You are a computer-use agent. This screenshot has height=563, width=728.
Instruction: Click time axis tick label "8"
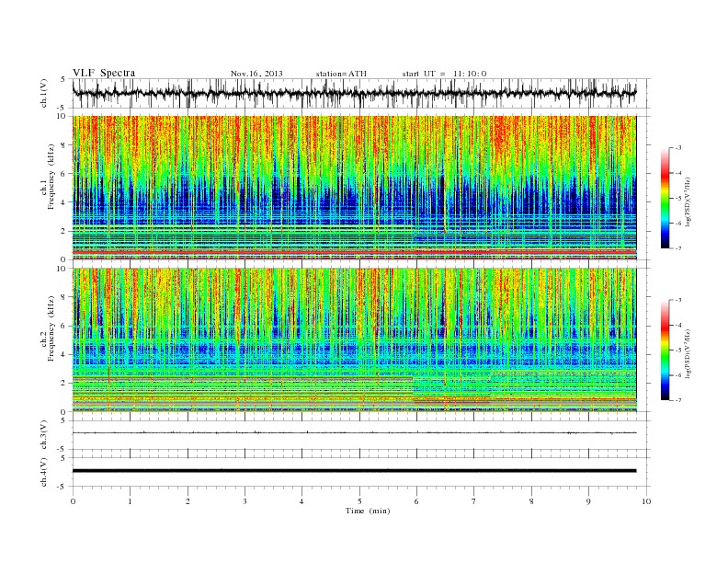pyautogui.click(x=531, y=501)
